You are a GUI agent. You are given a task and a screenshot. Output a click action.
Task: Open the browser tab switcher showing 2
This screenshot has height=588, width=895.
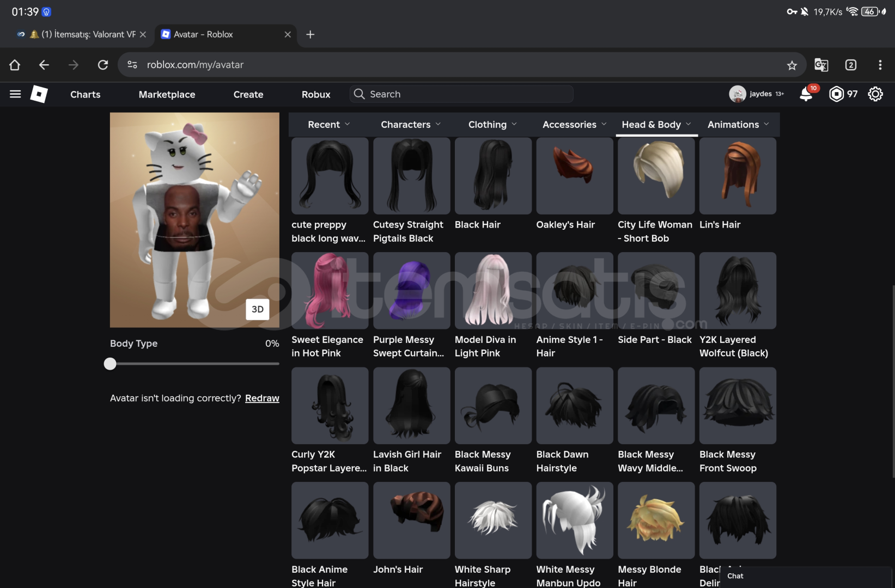pyautogui.click(x=850, y=65)
